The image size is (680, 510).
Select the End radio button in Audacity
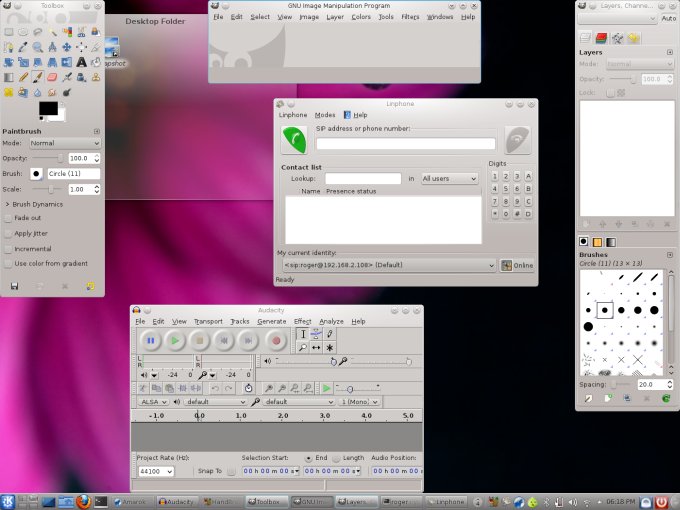(x=308, y=458)
